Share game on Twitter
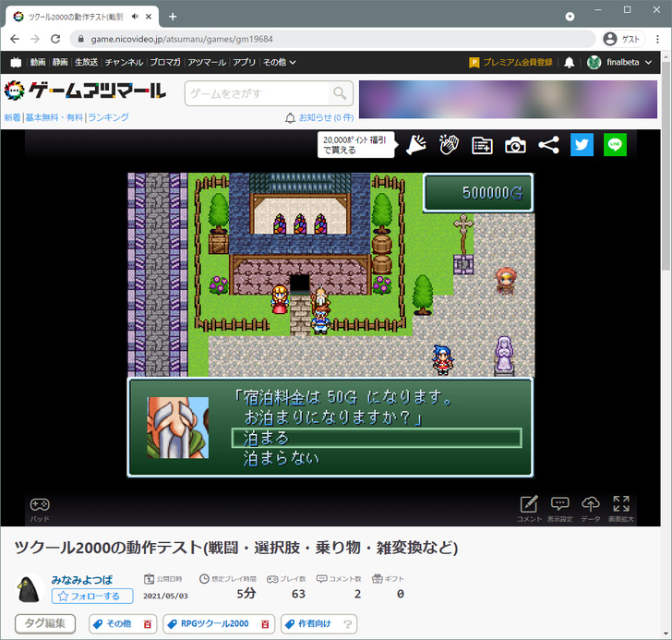The image size is (672, 640). 582,144
